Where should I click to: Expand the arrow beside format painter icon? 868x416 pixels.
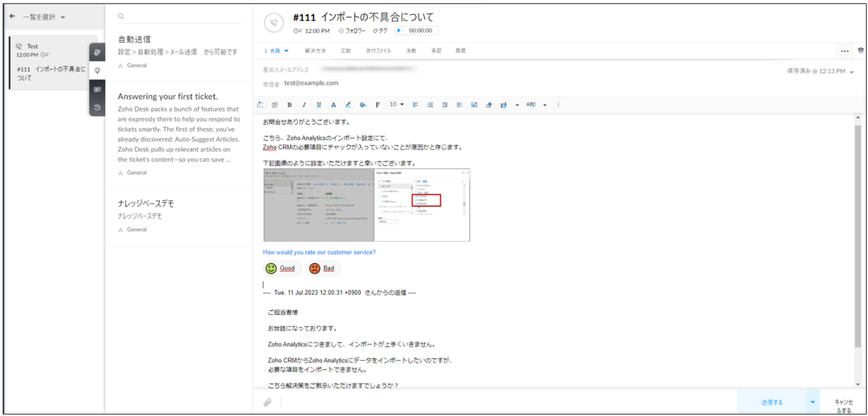tap(517, 105)
